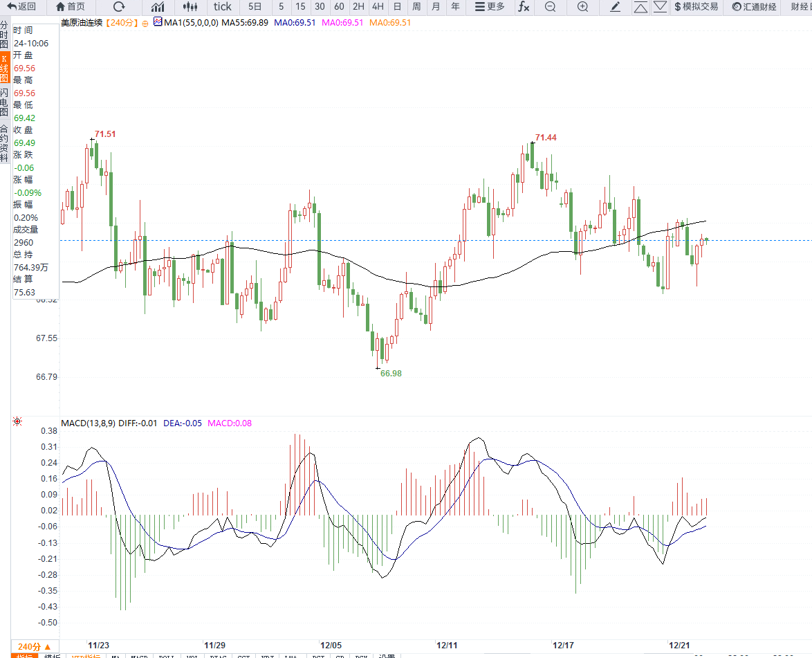Click the orange crosshair icon beside 240分
The width and height of the screenshot is (812, 658).
pos(145,24)
